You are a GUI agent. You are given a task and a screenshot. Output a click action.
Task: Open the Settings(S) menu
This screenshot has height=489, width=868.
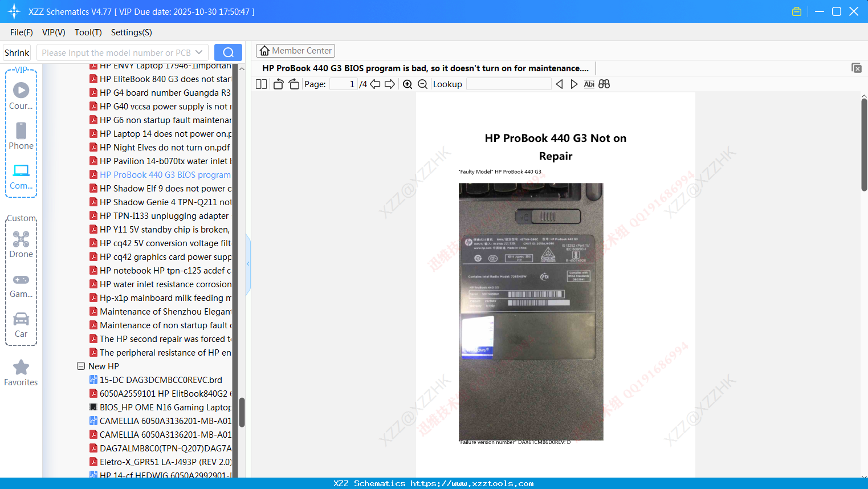click(132, 32)
